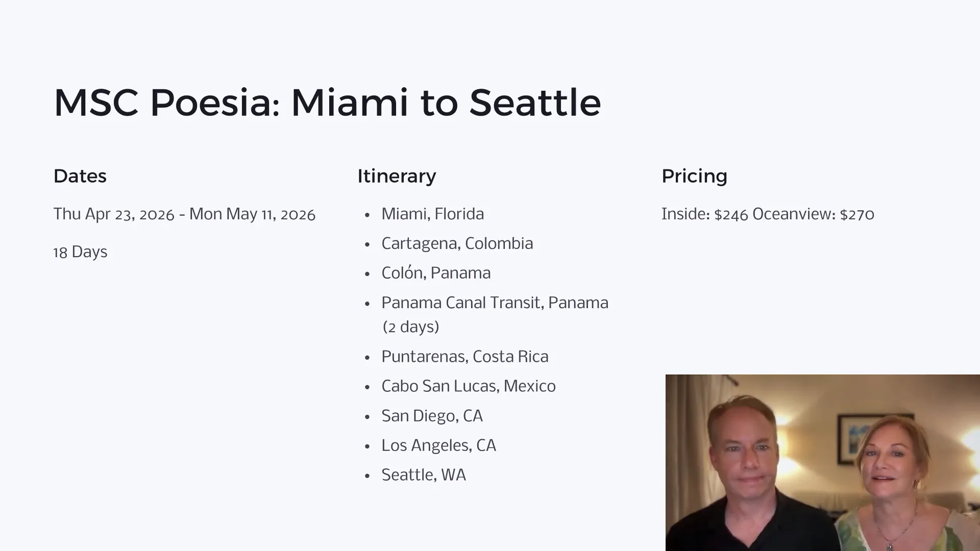Image resolution: width=980 pixels, height=551 pixels.
Task: Click the Pricing column heading
Action: pos(694,176)
